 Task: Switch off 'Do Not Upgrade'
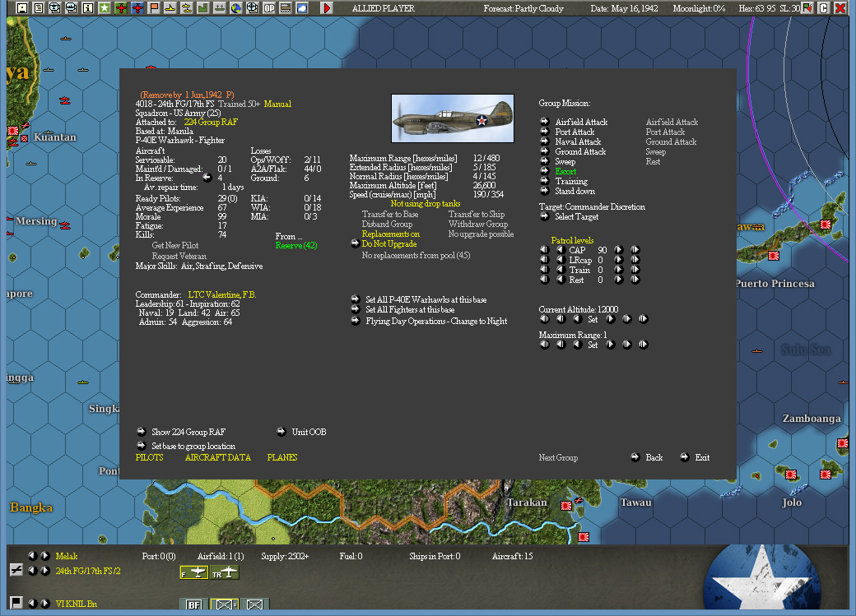pyautogui.click(x=389, y=243)
